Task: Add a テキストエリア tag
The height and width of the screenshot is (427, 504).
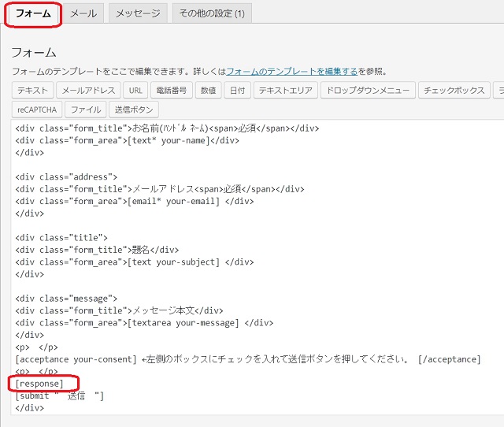Action: 286,91
